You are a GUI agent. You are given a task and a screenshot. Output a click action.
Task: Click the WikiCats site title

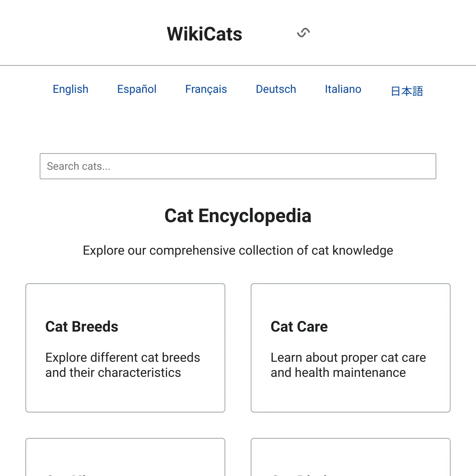tap(204, 34)
